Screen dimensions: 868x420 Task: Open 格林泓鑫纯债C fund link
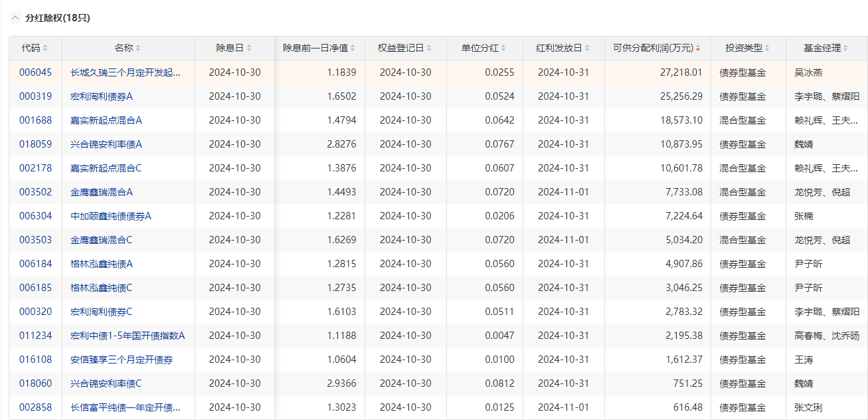coord(102,288)
